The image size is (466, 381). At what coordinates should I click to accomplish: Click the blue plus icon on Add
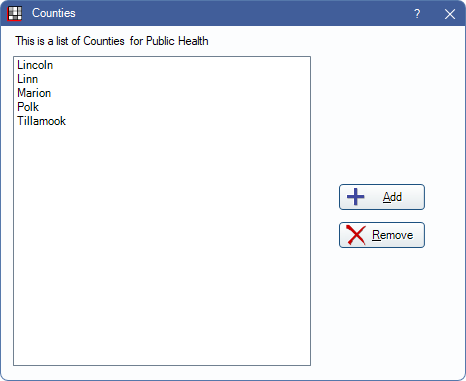(355, 197)
